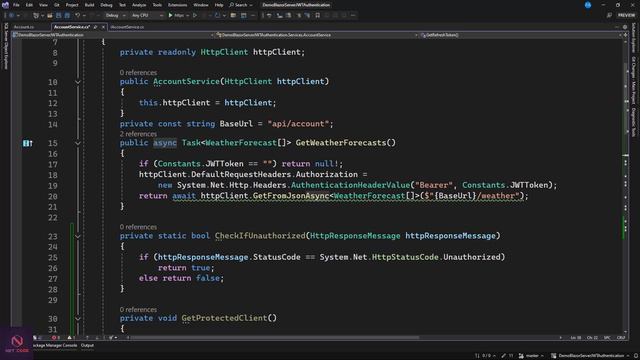This screenshot has width=640, height=360.
Task: Open the Debug menu
Action: pyautogui.click(x=106, y=5)
